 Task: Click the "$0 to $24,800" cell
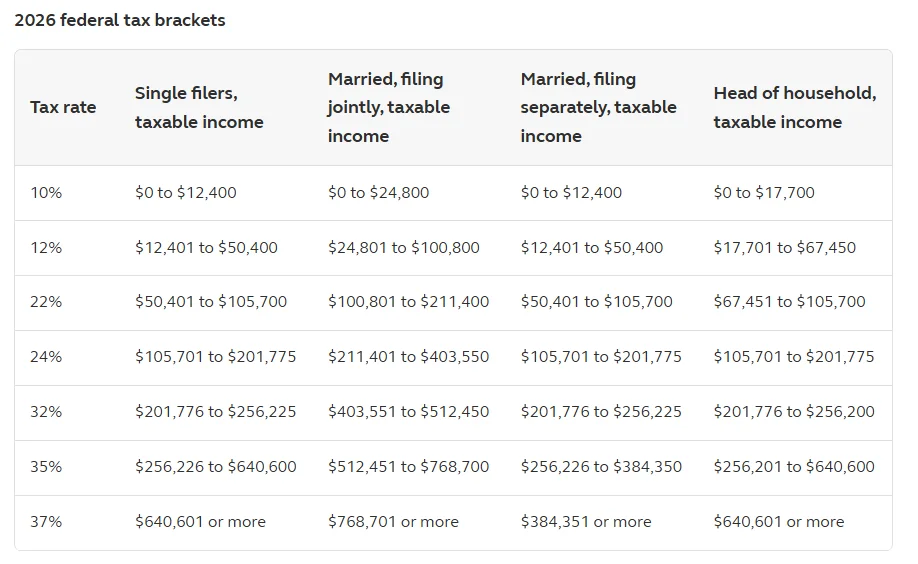pos(378,192)
